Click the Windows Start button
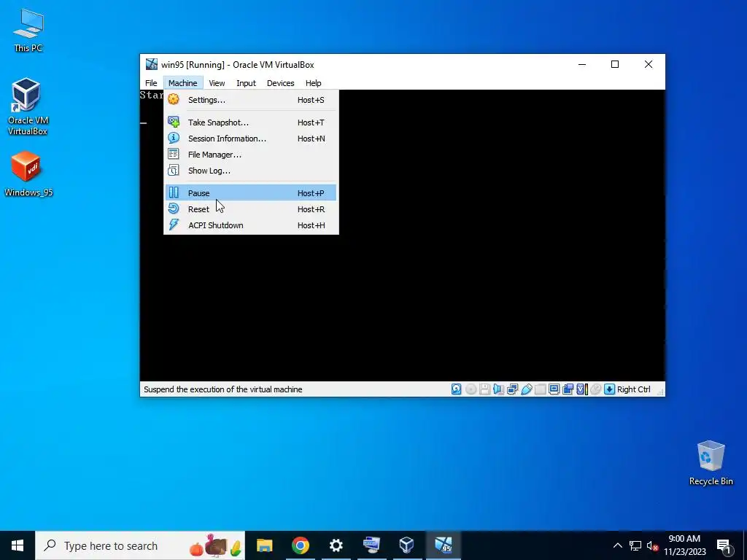Screen dimensions: 747x560 pyautogui.click(x=18, y=545)
